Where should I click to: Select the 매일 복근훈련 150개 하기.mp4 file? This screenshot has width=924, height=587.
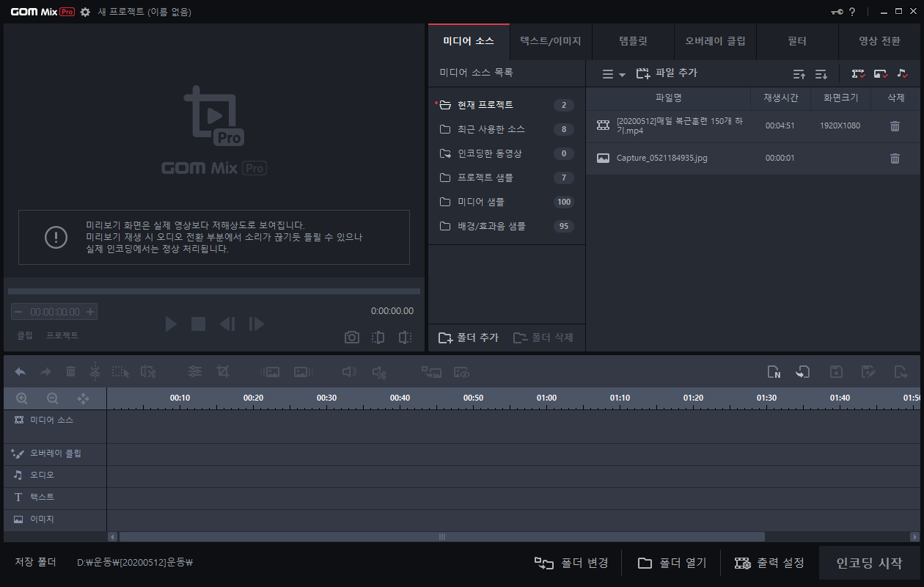pyautogui.click(x=753, y=125)
